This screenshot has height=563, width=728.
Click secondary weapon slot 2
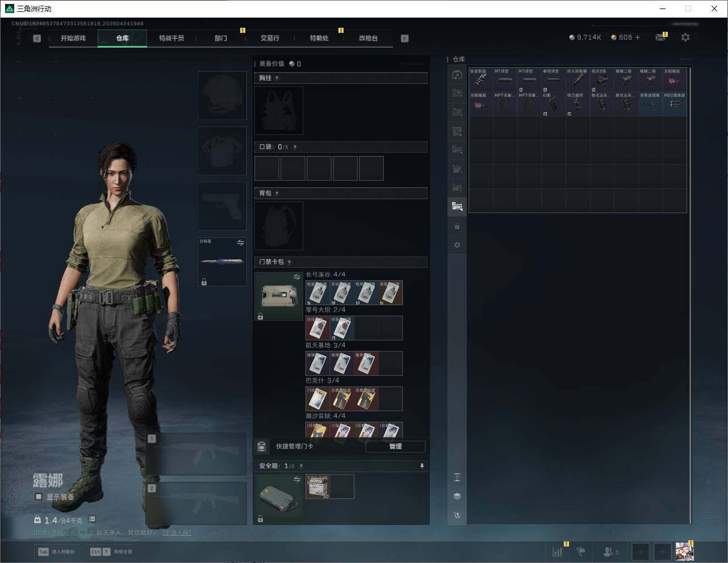196,503
